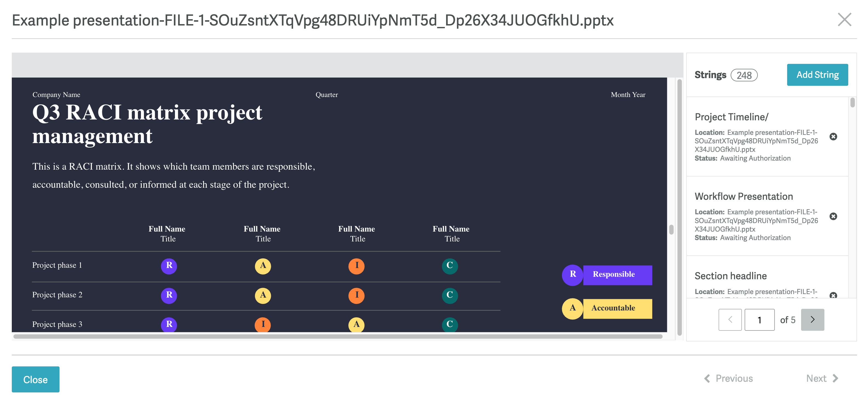
Task: Remove the "Section headline" string
Action: pyautogui.click(x=833, y=295)
